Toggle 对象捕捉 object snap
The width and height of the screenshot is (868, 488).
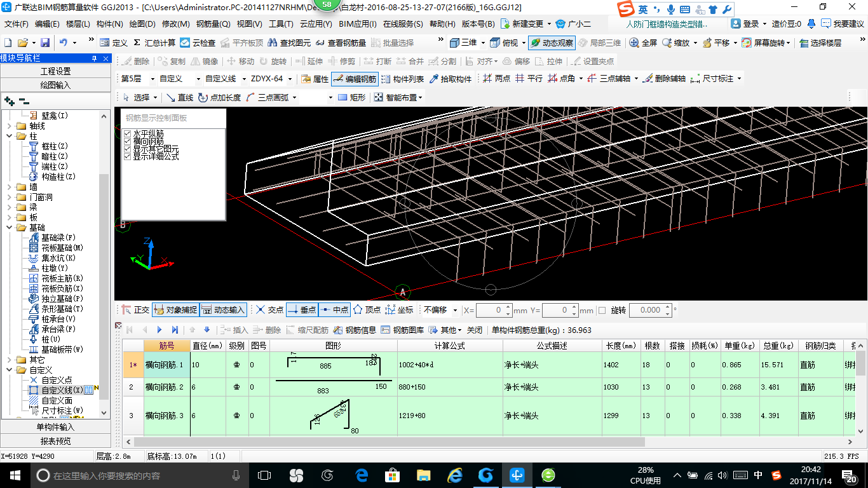(x=175, y=310)
